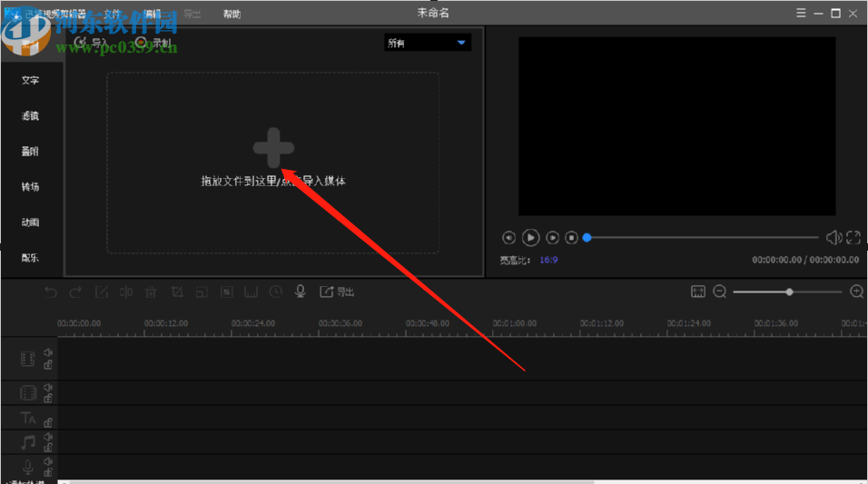
Task: Lock the picture-in-picture track
Action: [x=48, y=398]
